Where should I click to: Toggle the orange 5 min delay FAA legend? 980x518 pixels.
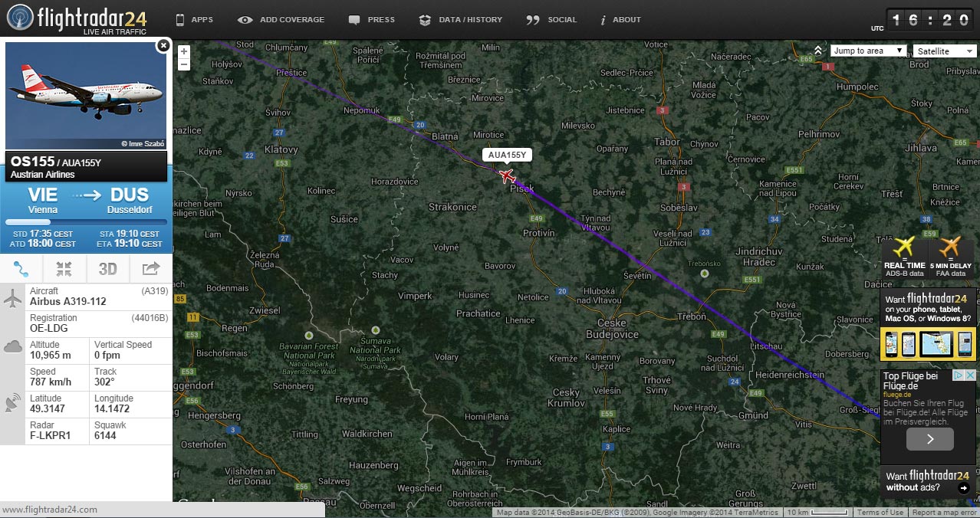click(950, 257)
